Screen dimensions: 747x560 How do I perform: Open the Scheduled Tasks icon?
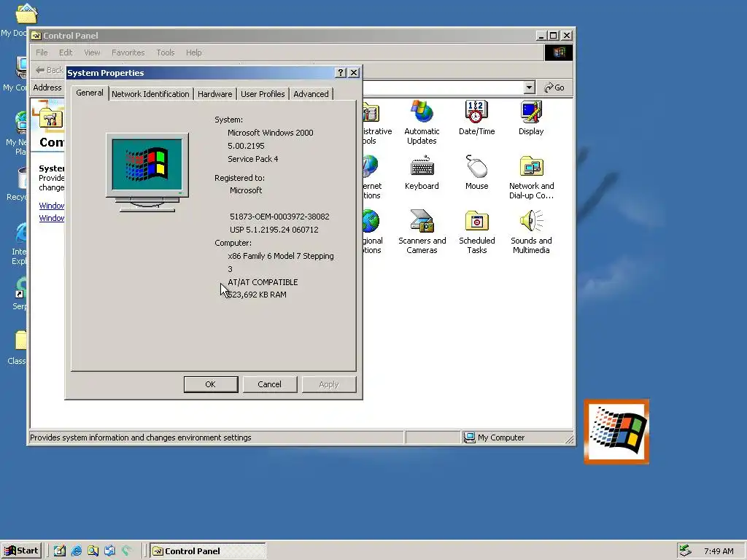pyautogui.click(x=476, y=231)
